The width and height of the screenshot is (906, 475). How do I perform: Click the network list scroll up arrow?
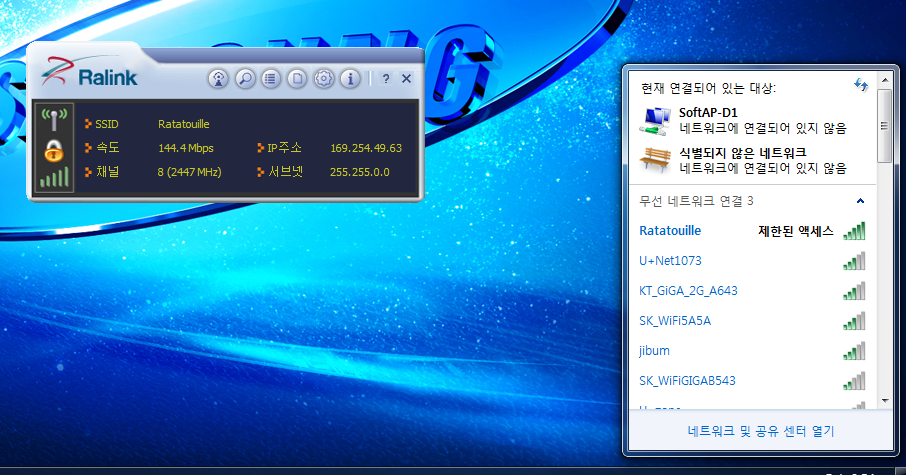885,80
